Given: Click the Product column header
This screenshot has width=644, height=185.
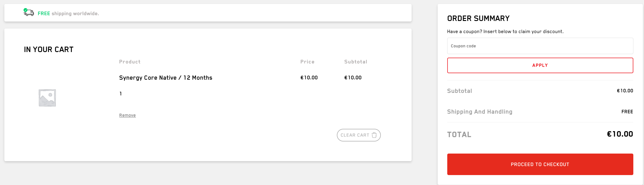Looking at the screenshot, I should (x=130, y=62).
